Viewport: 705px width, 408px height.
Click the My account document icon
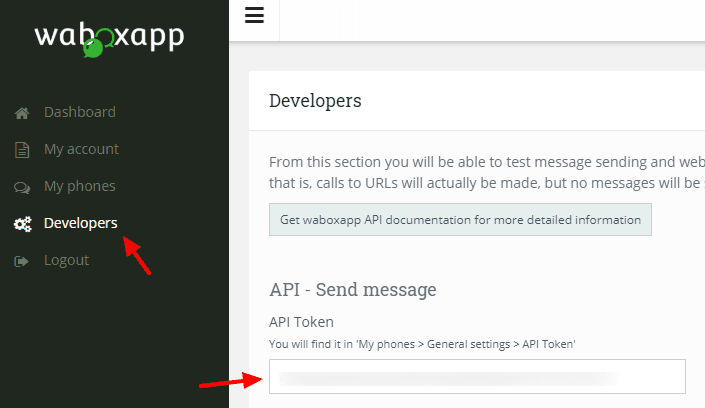22,149
